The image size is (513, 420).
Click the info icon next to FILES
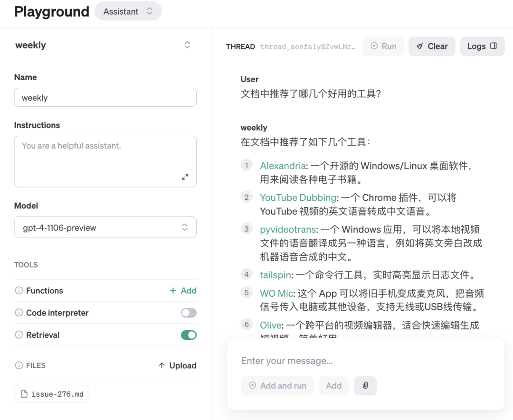coord(19,365)
